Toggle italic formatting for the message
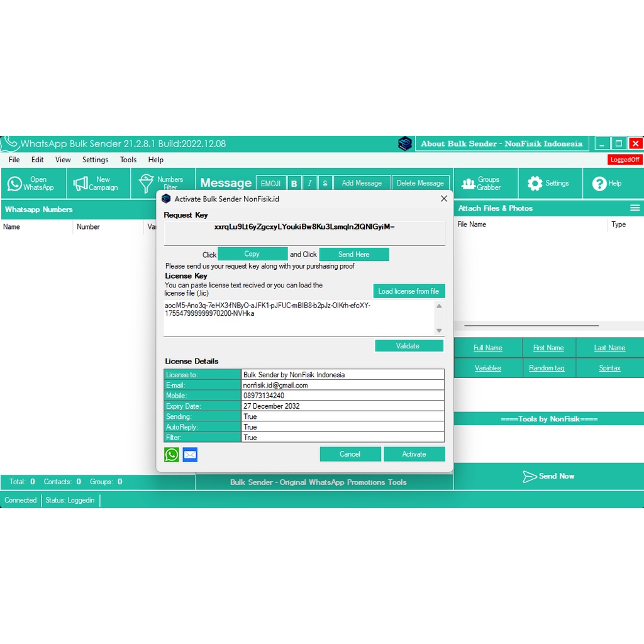 tap(309, 183)
